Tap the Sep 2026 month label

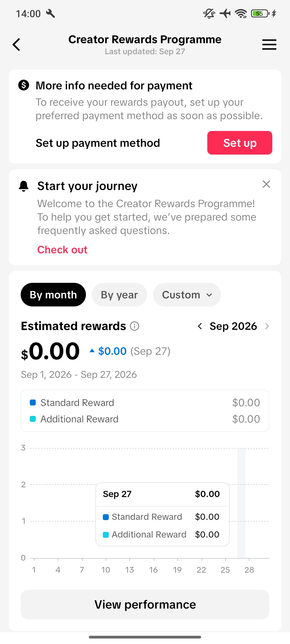[233, 326]
